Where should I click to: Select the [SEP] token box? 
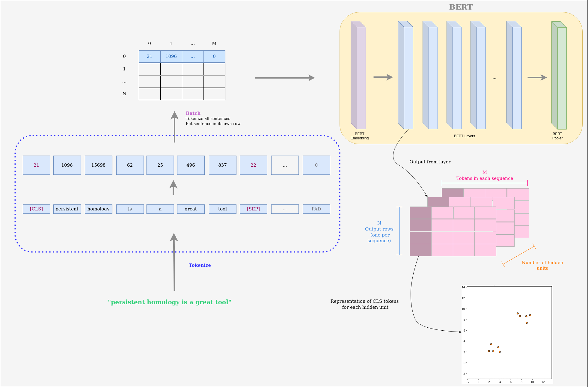[x=253, y=209]
